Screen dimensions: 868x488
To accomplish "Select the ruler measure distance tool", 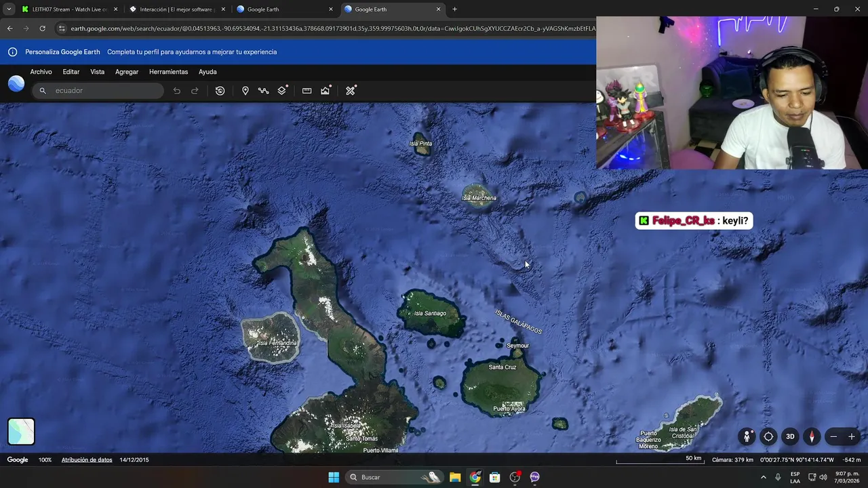I will click(x=307, y=91).
